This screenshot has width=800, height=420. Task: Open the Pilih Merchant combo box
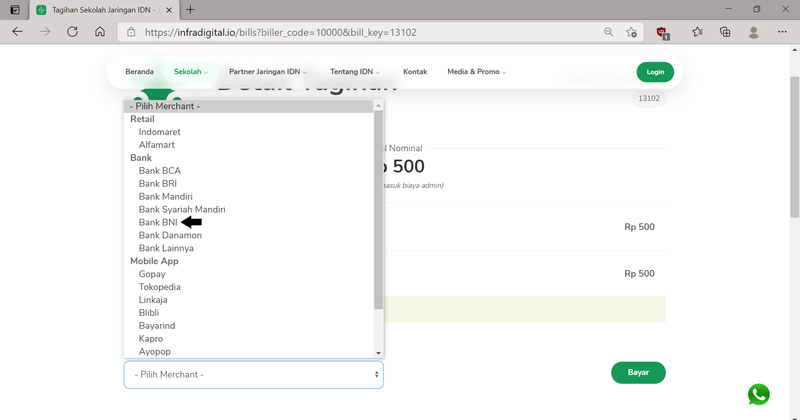click(x=254, y=375)
